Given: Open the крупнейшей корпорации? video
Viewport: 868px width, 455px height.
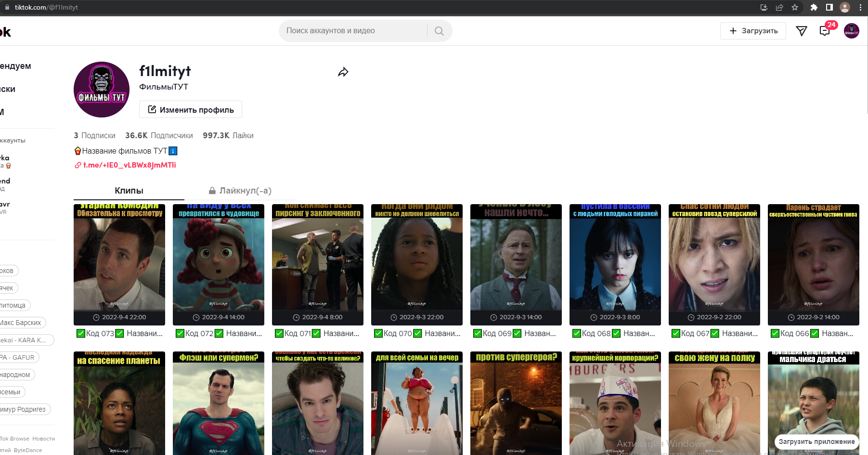Looking at the screenshot, I should coord(615,403).
